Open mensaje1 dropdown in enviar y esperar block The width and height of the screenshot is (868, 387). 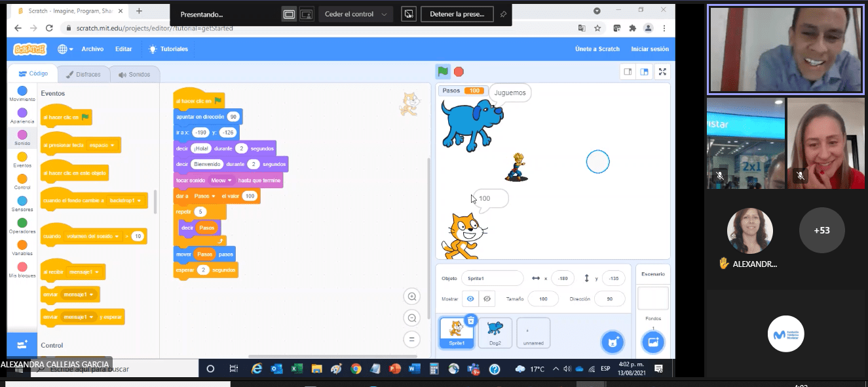tap(78, 317)
